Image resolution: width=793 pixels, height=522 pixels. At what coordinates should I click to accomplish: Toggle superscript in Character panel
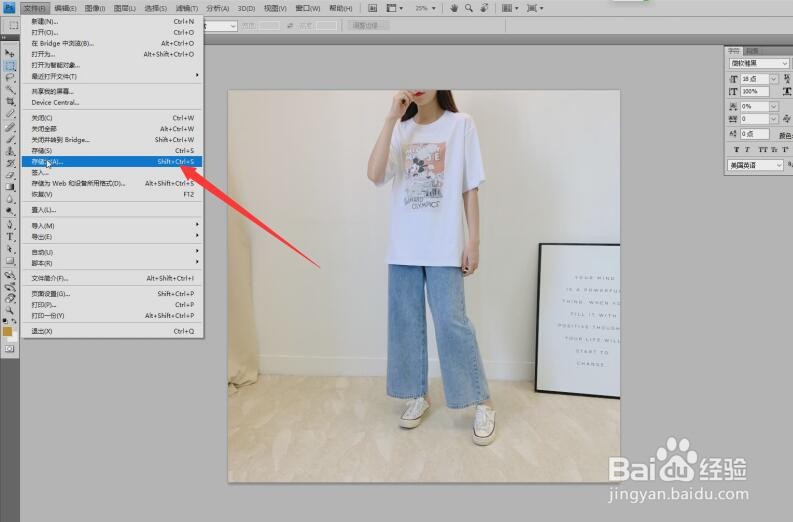pyautogui.click(x=785, y=150)
